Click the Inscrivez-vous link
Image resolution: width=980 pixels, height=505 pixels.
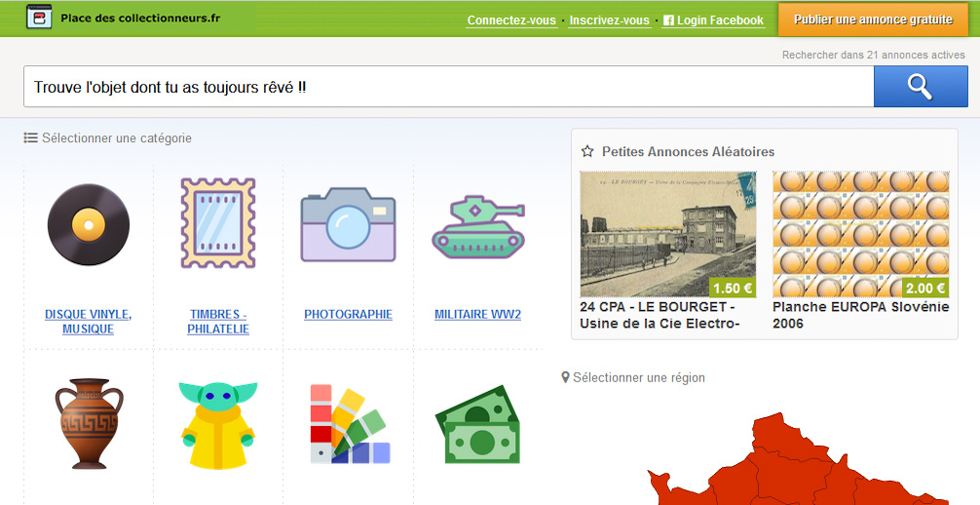(610, 20)
